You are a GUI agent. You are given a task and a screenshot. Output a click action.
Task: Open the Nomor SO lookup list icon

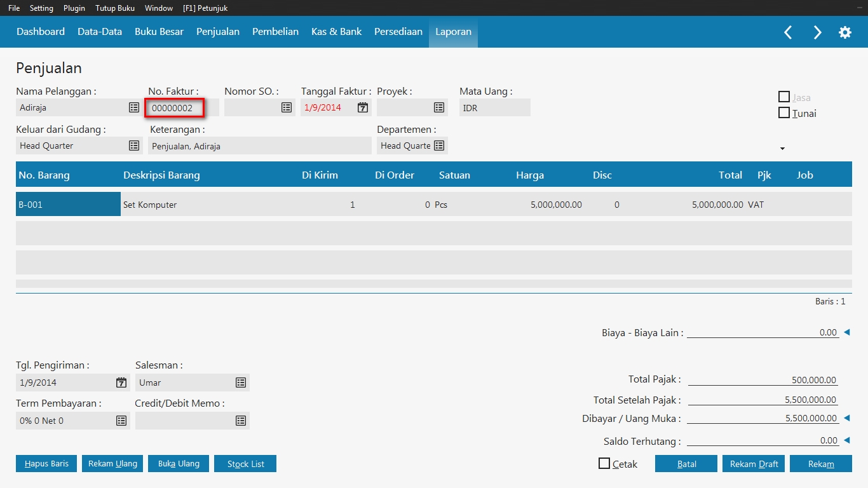287,108
